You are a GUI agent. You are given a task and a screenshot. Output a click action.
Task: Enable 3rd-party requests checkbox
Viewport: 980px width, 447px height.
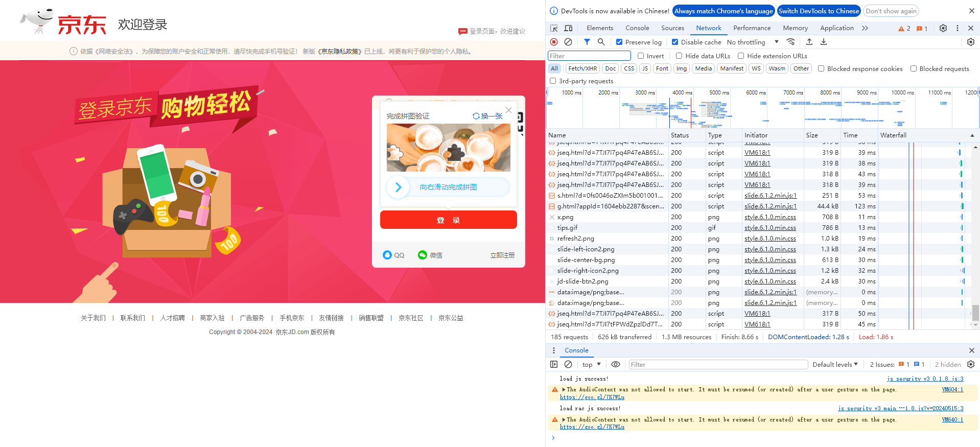click(553, 81)
